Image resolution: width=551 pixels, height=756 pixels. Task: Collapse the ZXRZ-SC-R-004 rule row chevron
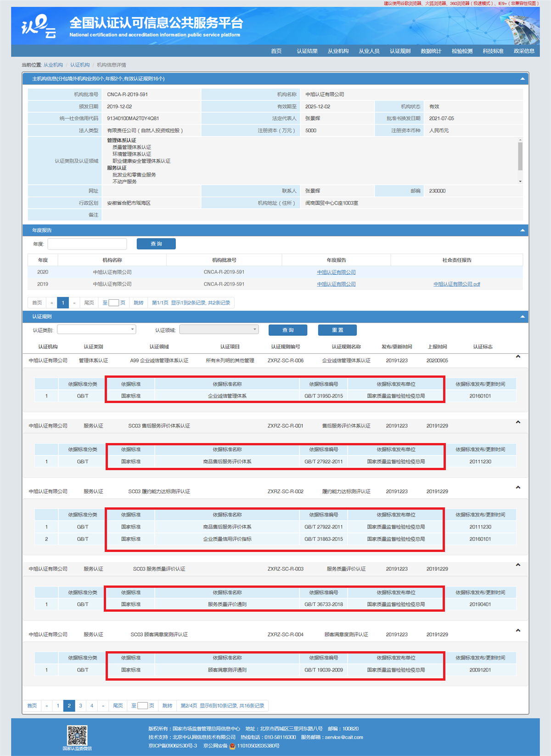tap(518, 631)
